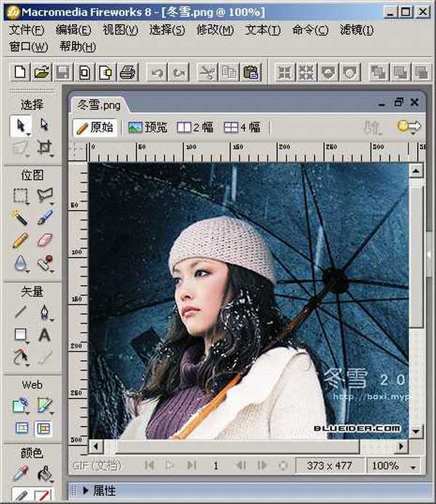Click the stroke color swatch with pencil
This screenshot has width=436, height=504.
tap(21, 497)
